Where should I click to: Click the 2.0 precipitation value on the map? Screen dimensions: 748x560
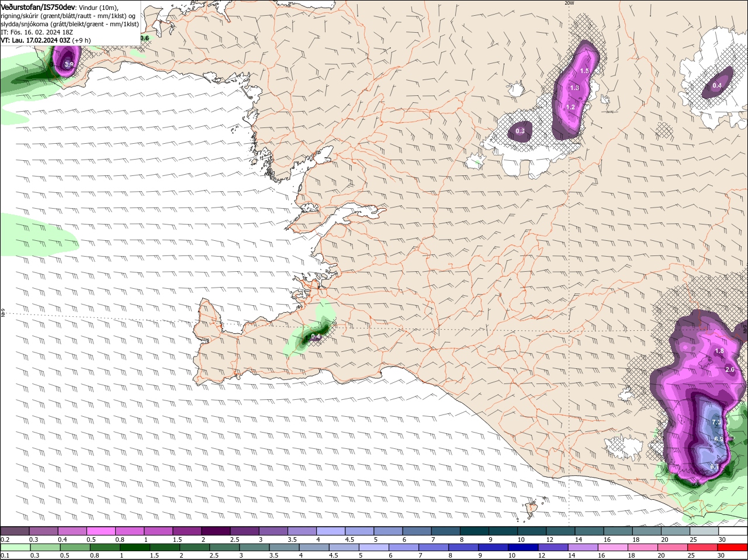point(729,369)
